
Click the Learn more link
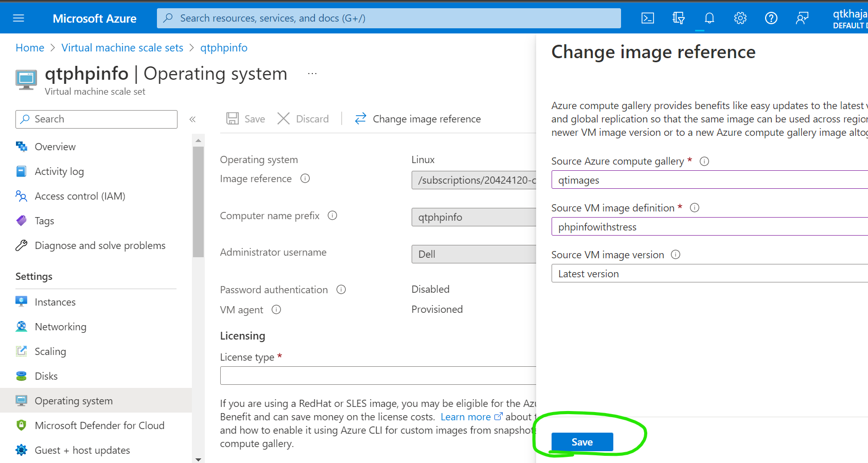[x=466, y=417]
